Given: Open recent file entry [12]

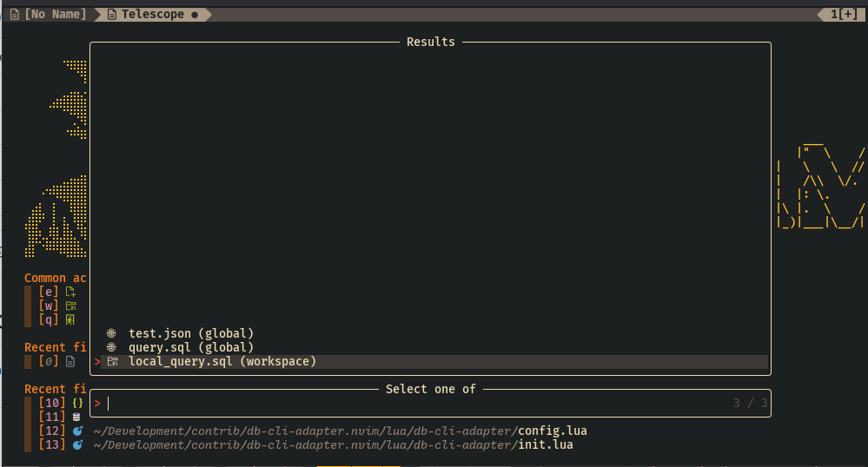Looking at the screenshot, I should point(52,431).
